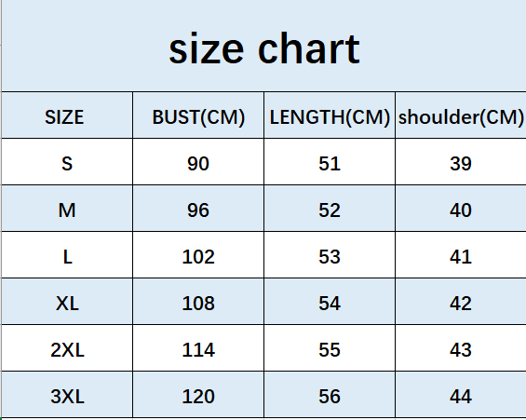Select the LENGTH(CM) header cell
The image size is (526, 420).
click(x=330, y=115)
